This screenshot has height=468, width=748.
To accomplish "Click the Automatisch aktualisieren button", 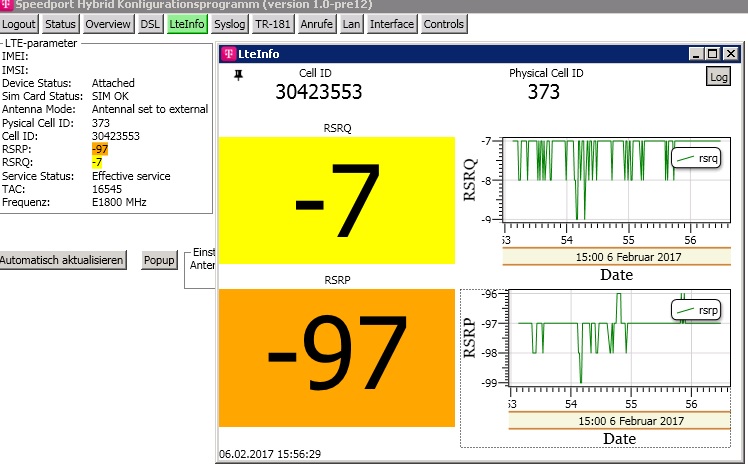I will [62, 260].
